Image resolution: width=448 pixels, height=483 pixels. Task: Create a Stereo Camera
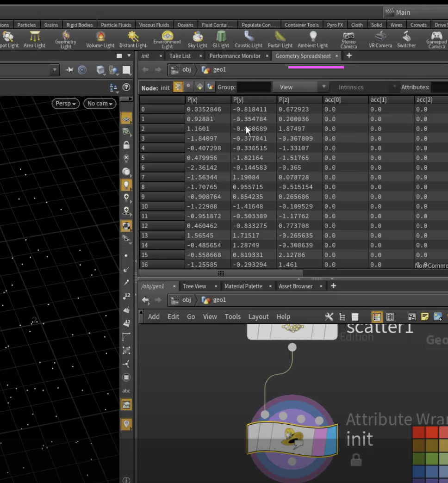coord(349,39)
